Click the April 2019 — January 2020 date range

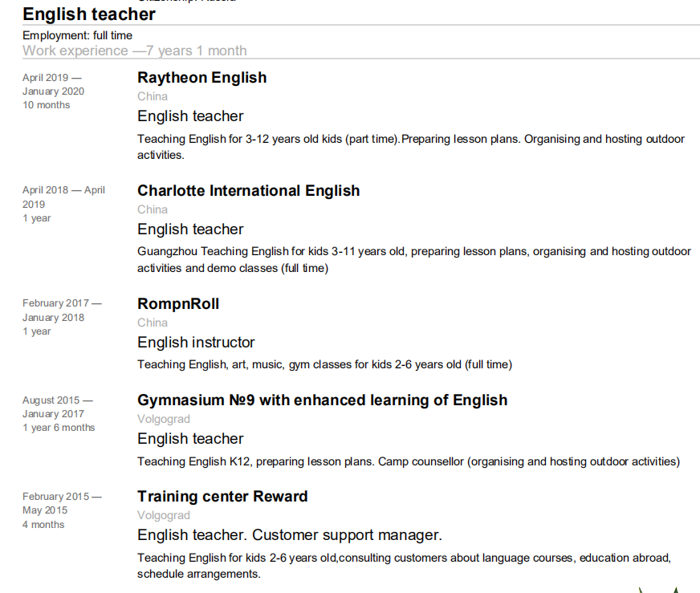[x=53, y=84]
